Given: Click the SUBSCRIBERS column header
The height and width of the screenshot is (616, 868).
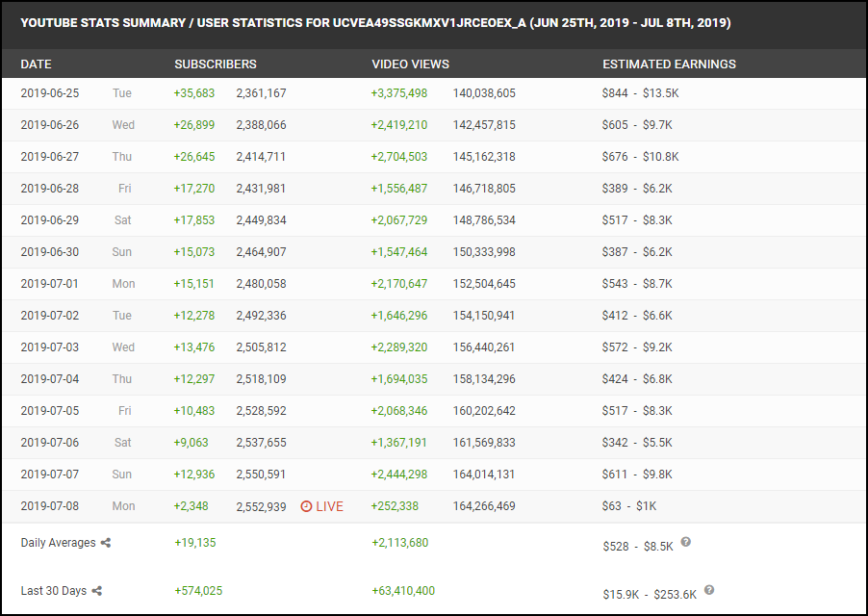Looking at the screenshot, I should point(216,64).
